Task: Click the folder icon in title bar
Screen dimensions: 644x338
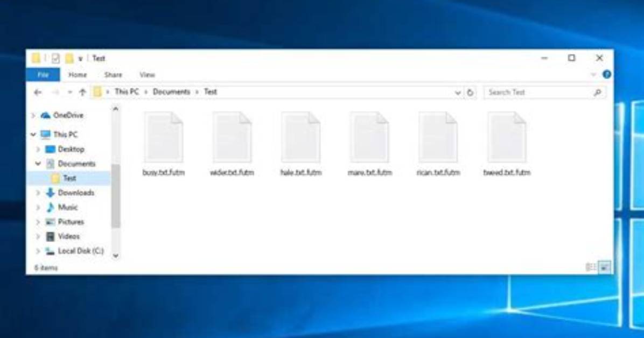Action: coord(36,58)
